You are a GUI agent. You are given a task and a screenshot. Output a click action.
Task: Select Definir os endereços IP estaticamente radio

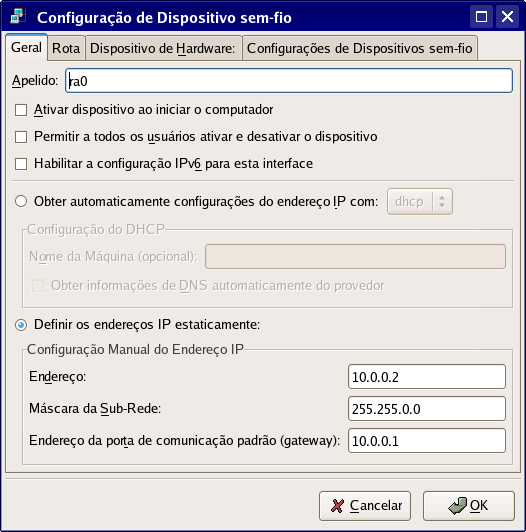pyautogui.click(x=21, y=325)
